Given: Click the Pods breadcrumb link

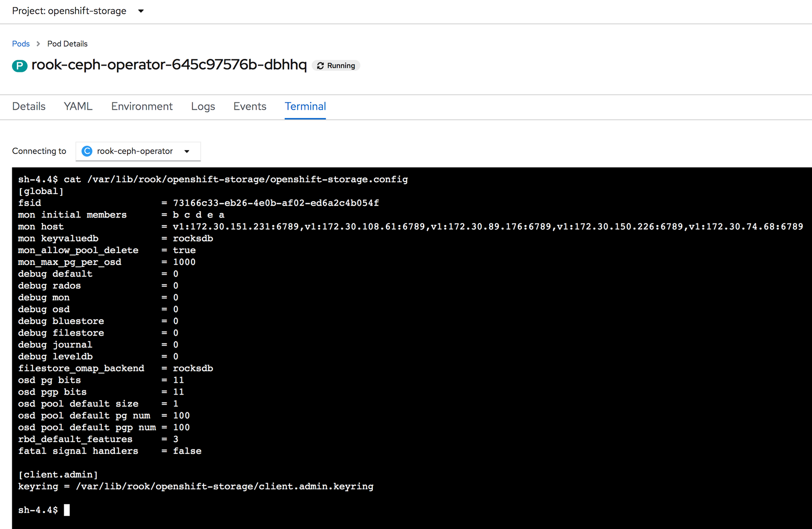Looking at the screenshot, I should 21,44.
